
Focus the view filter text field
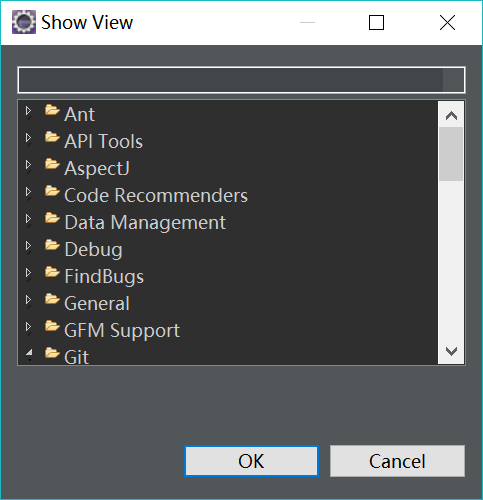click(x=241, y=80)
